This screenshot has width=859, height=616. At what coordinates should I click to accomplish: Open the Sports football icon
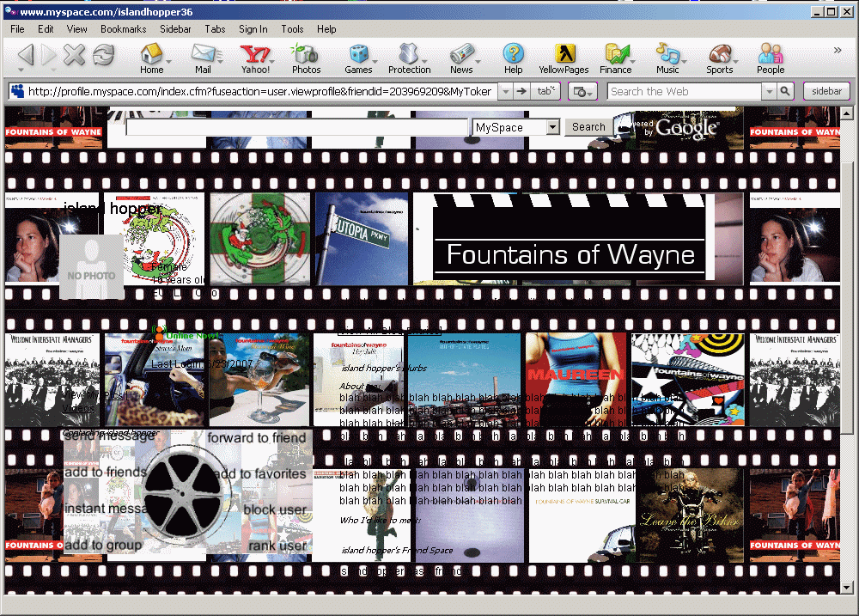point(719,58)
